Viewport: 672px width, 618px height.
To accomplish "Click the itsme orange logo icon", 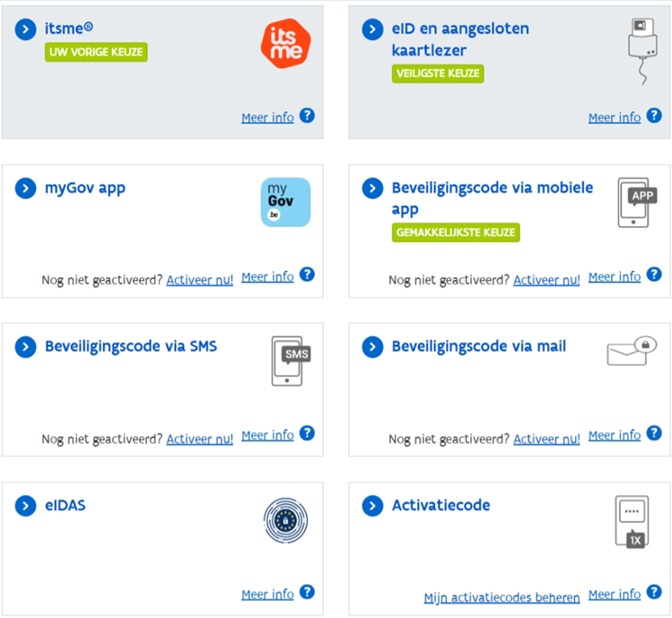I will 284,44.
